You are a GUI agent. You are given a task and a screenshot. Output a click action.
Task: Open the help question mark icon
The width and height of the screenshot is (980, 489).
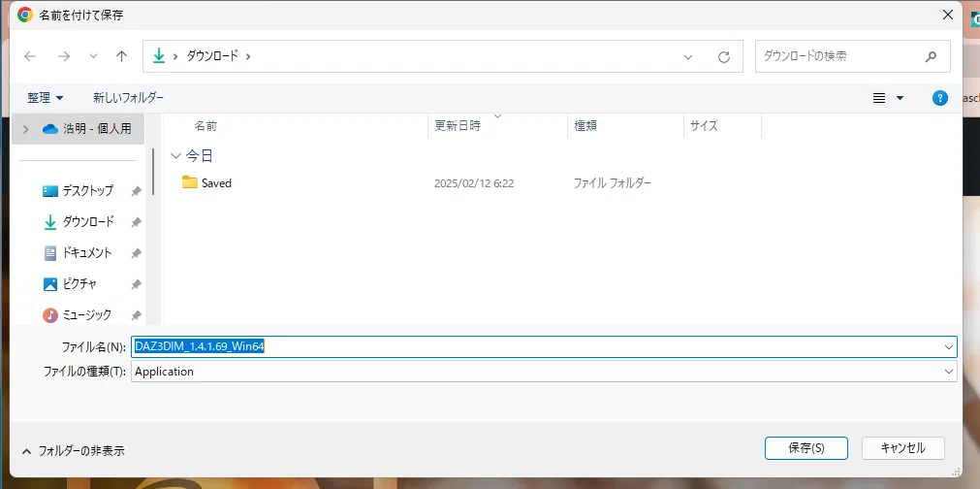[x=940, y=98]
